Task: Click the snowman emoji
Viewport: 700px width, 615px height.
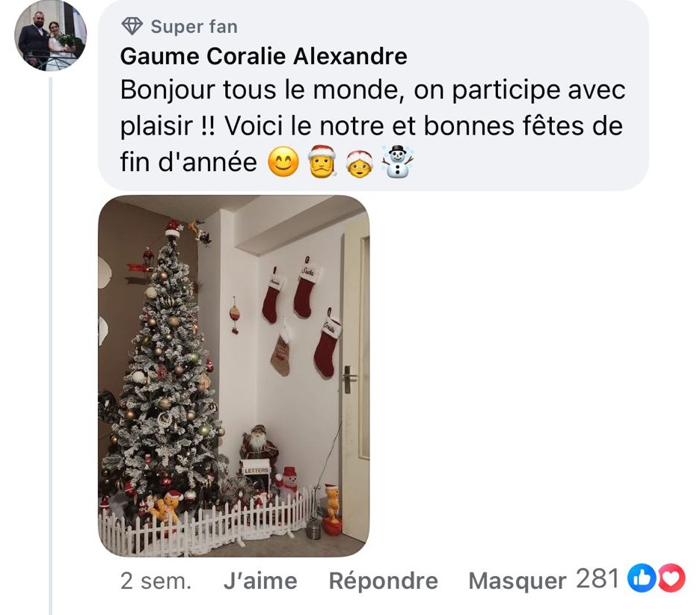Action: tap(397, 161)
